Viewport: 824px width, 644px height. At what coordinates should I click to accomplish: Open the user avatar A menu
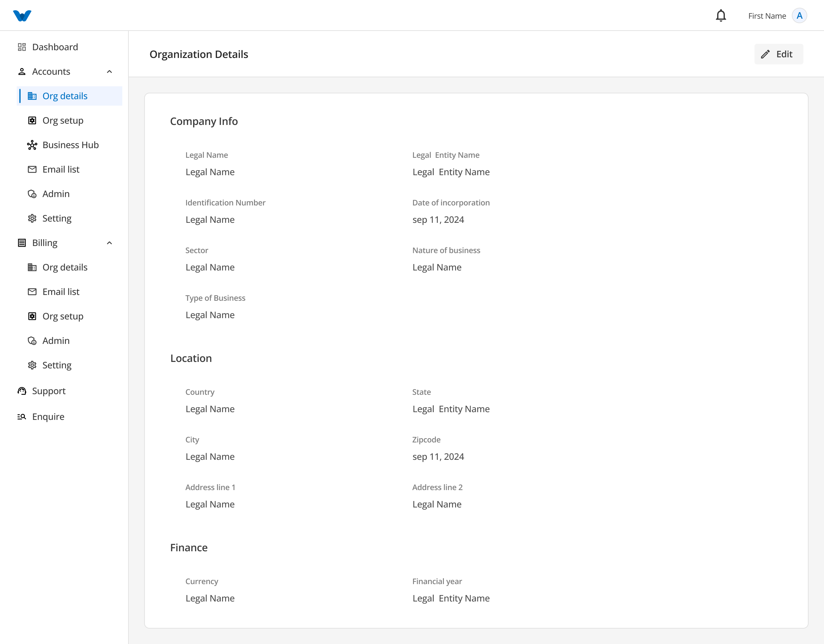point(799,15)
